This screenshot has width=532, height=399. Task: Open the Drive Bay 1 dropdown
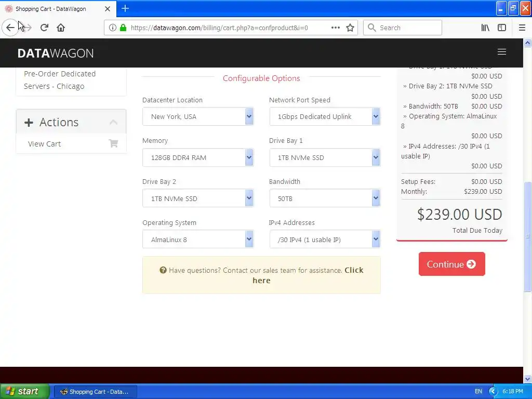(325, 157)
